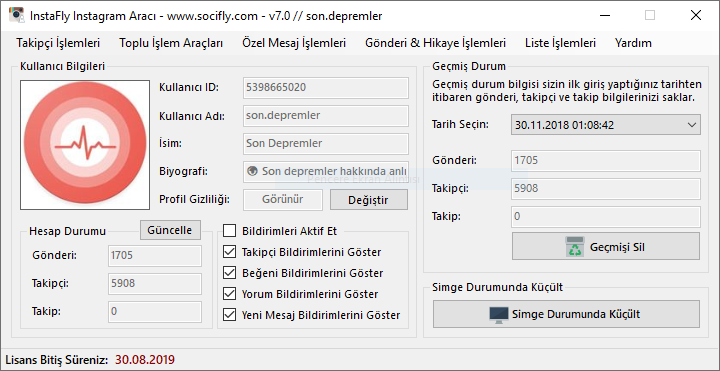720x371 pixels.
Task: Click the Kullanıcı Bilgileri group label
Action: [62, 66]
